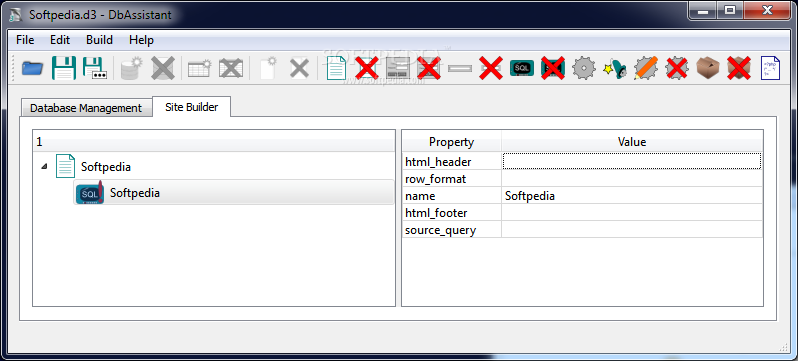798x361 pixels.
Task: Launch the wizard icon with the yellow star
Action: (615, 68)
